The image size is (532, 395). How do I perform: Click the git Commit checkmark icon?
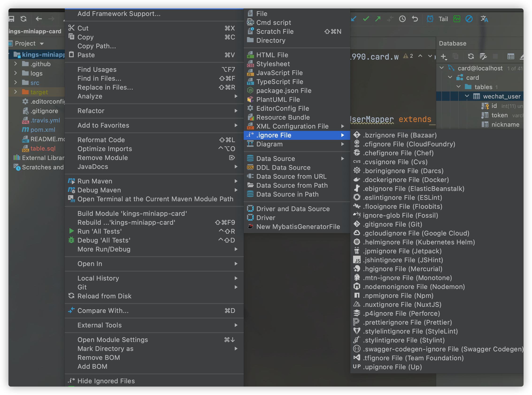coord(366,19)
